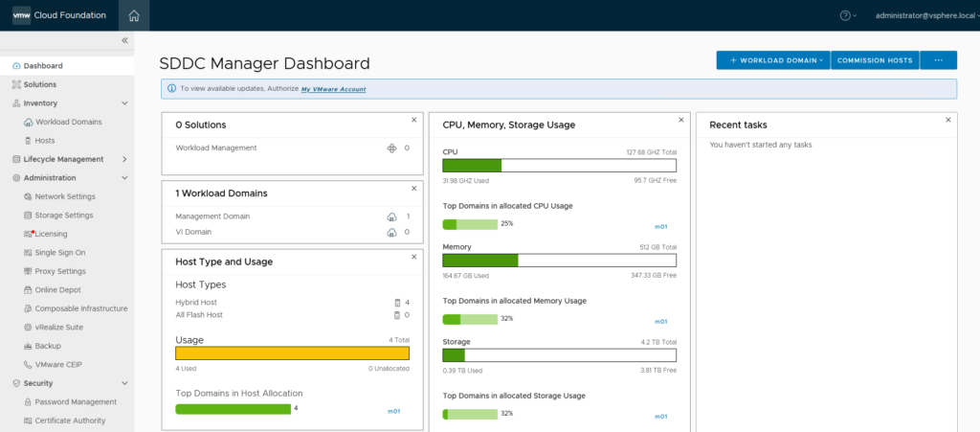Image resolution: width=980 pixels, height=432 pixels.
Task: Click the VMware CEIP phone icon
Action: point(28,365)
